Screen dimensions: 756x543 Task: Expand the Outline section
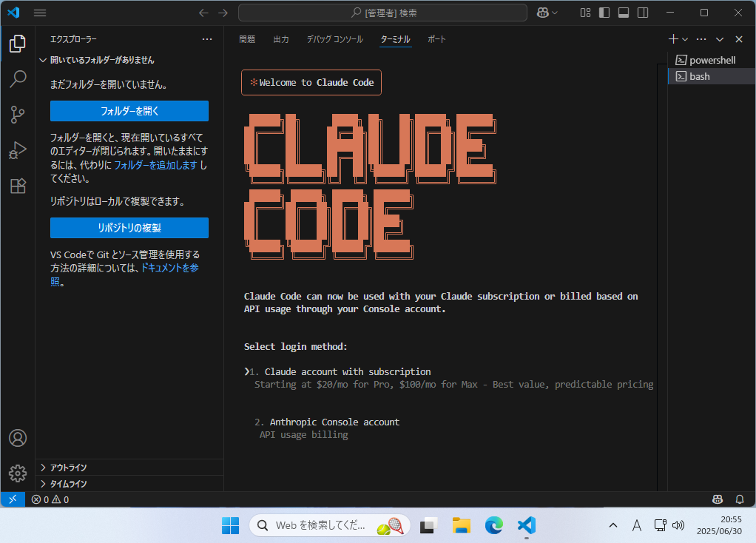tap(129, 468)
